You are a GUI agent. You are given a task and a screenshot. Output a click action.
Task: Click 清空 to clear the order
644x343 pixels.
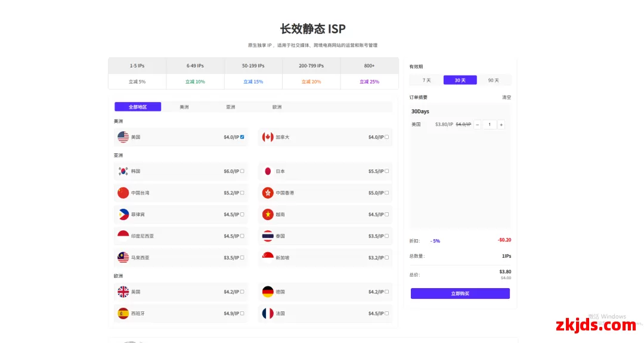(x=506, y=97)
